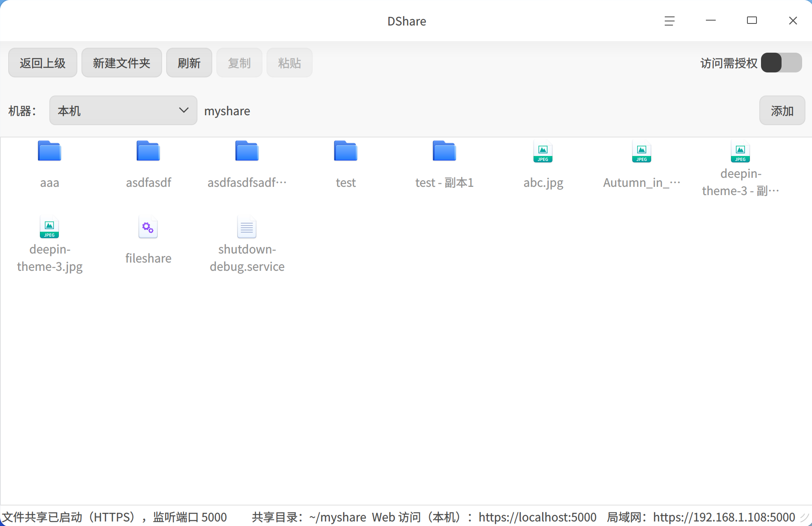Image resolution: width=812 pixels, height=526 pixels.
Task: Click the 刷新 refresh button
Action: 189,63
